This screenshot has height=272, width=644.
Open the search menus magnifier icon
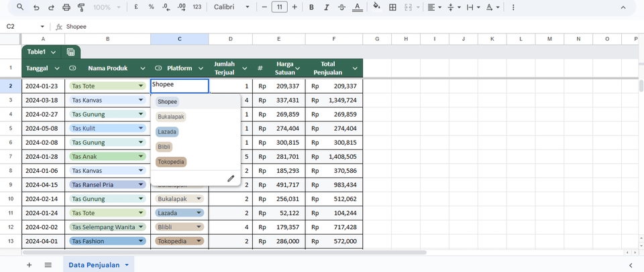click(x=19, y=7)
